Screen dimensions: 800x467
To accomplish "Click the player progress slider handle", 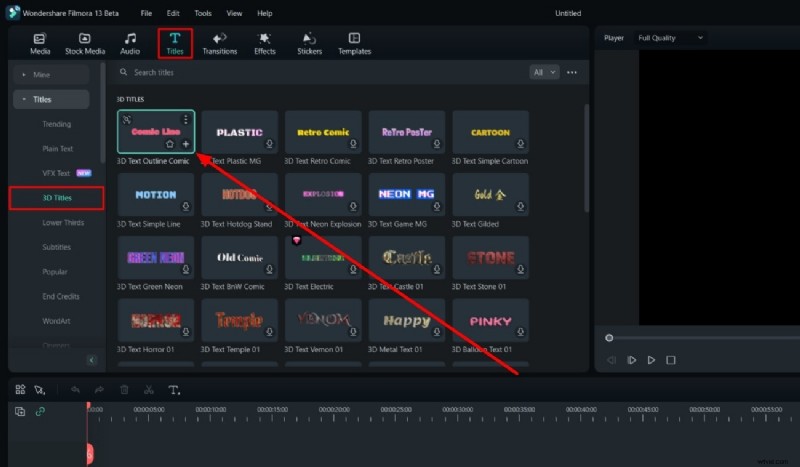I will 609,338.
